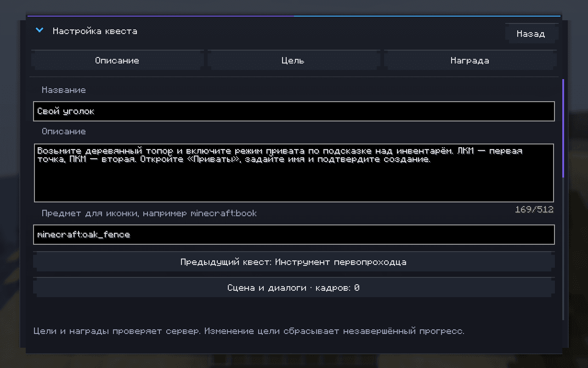Click into the quest description text area
The height and width of the screenshot is (368, 588).
tap(294, 173)
